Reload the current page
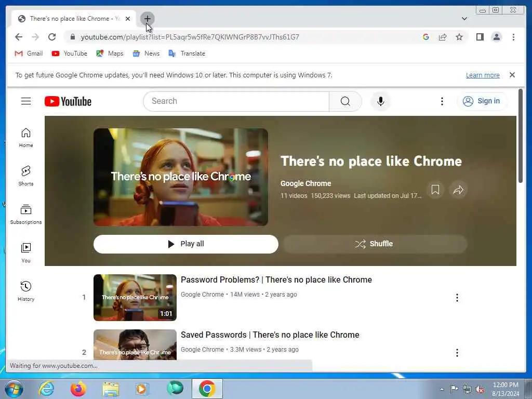 52,37
